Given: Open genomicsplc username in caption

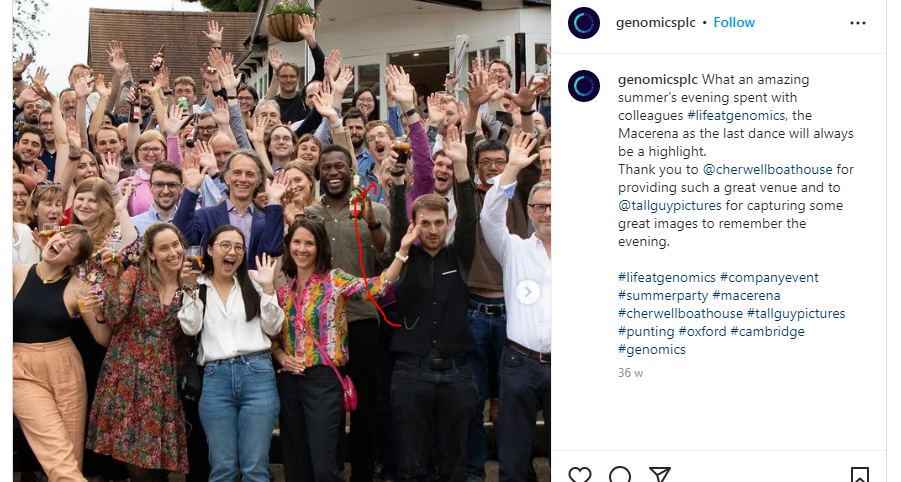Looking at the screenshot, I should pyautogui.click(x=658, y=79).
